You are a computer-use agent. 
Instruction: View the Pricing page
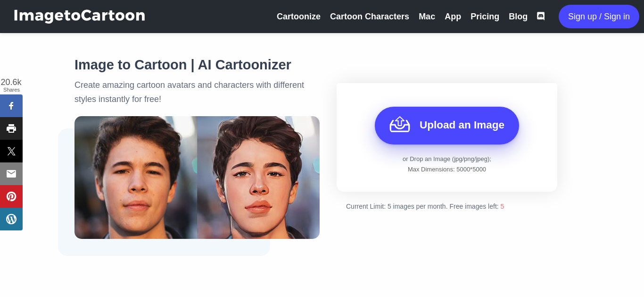pyautogui.click(x=485, y=17)
